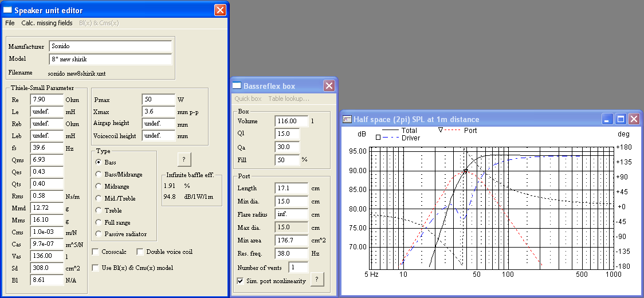Click the Port legend label on graph

(x=470, y=130)
